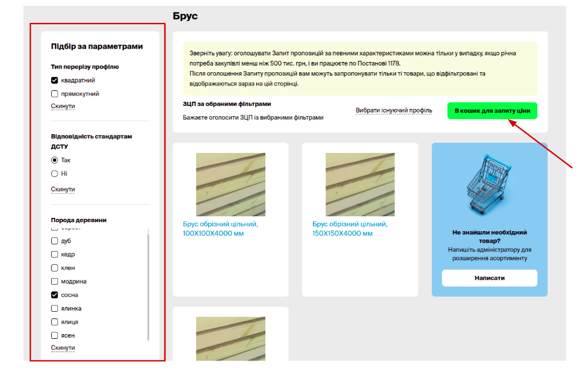
Task: Reset the profile cross-section filter via Скинути
Action: pyautogui.click(x=63, y=107)
